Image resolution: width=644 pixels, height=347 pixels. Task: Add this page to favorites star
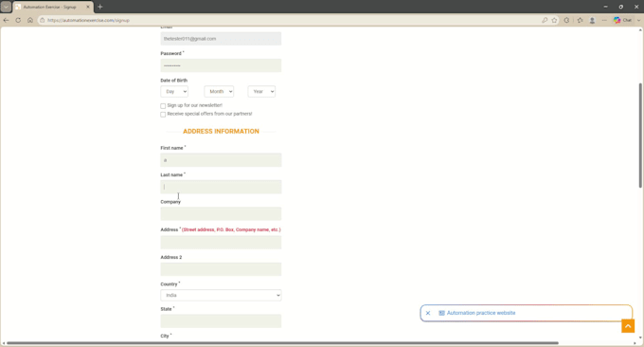pos(554,20)
